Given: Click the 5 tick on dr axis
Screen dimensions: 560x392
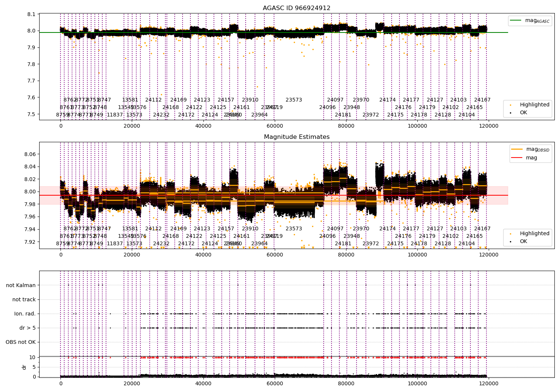Looking at the screenshot, I should (x=34, y=367).
